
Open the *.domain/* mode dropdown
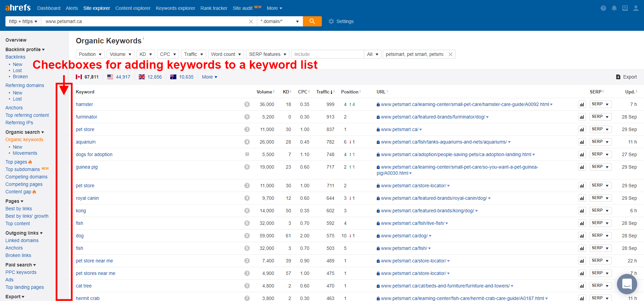[280, 21]
